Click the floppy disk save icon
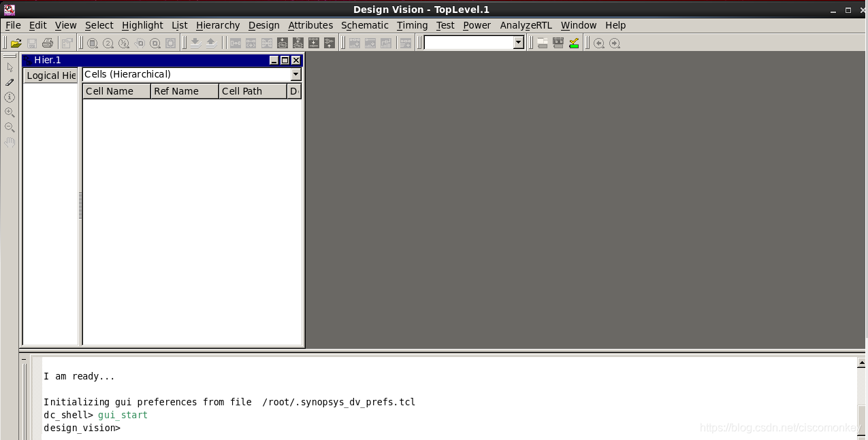Screen dimensions: 868x440 pyautogui.click(x=31, y=43)
